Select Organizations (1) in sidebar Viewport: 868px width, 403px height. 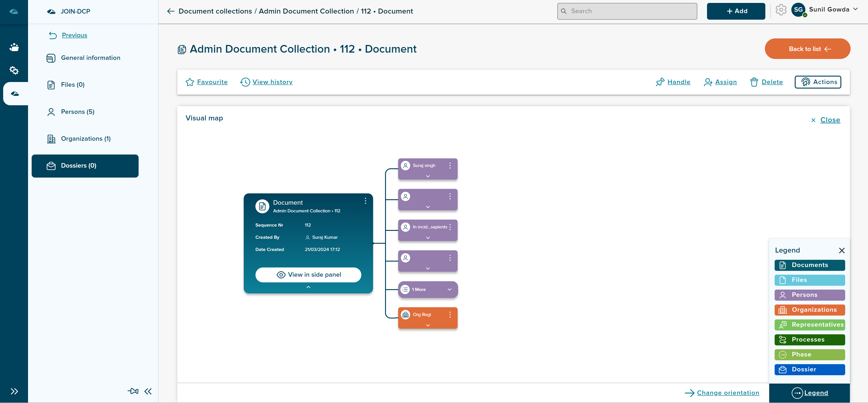(x=86, y=139)
